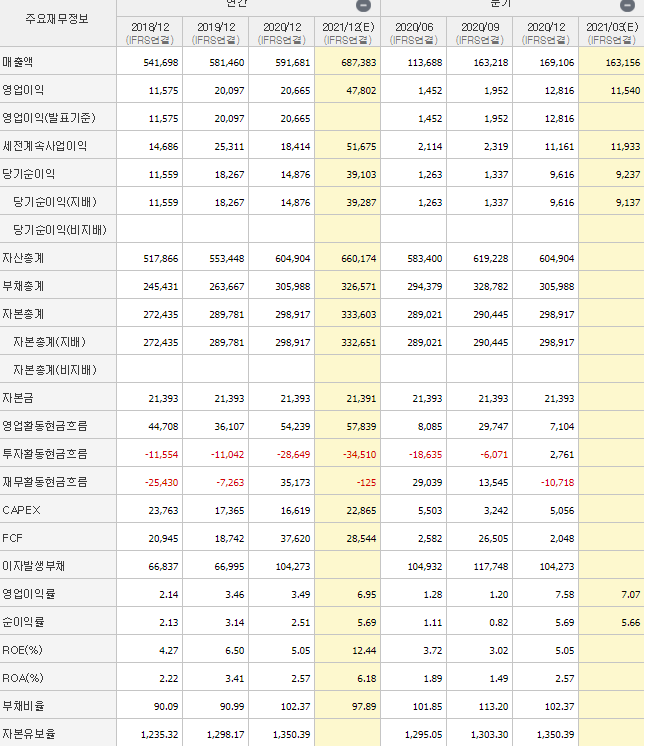Select the 당기순이익 estimate 39,103
The image size is (645, 746).
click(x=361, y=175)
